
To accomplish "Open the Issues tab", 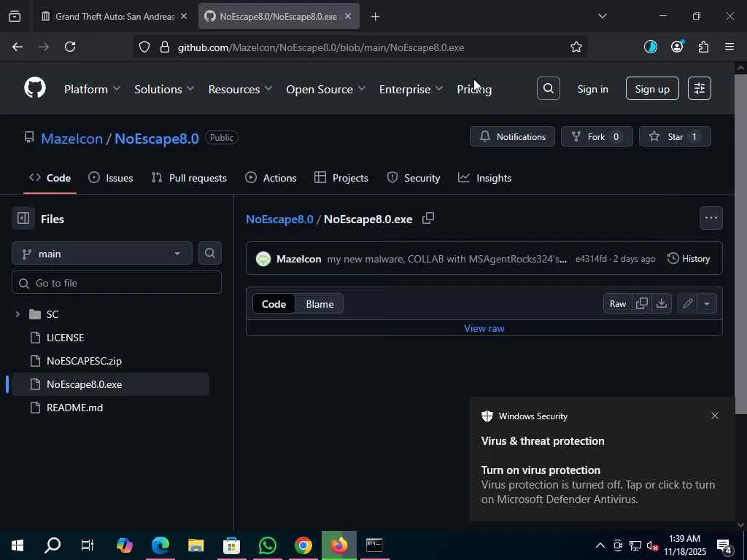I will (x=111, y=178).
